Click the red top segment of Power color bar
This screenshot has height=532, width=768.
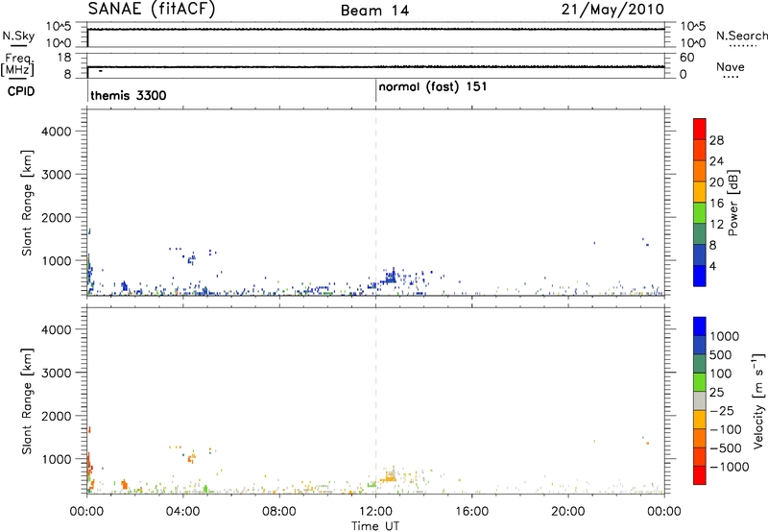click(700, 129)
